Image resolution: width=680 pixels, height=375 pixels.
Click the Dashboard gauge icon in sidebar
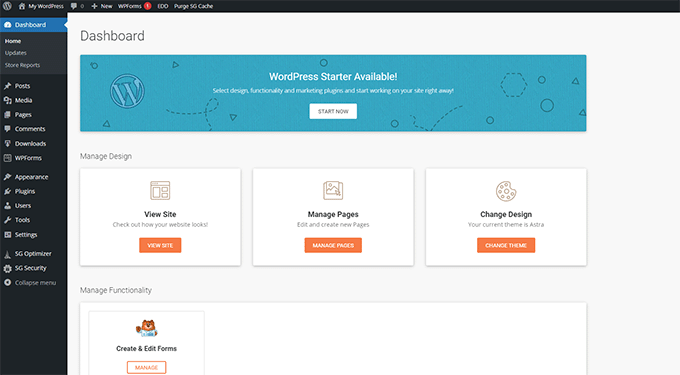(x=8, y=25)
